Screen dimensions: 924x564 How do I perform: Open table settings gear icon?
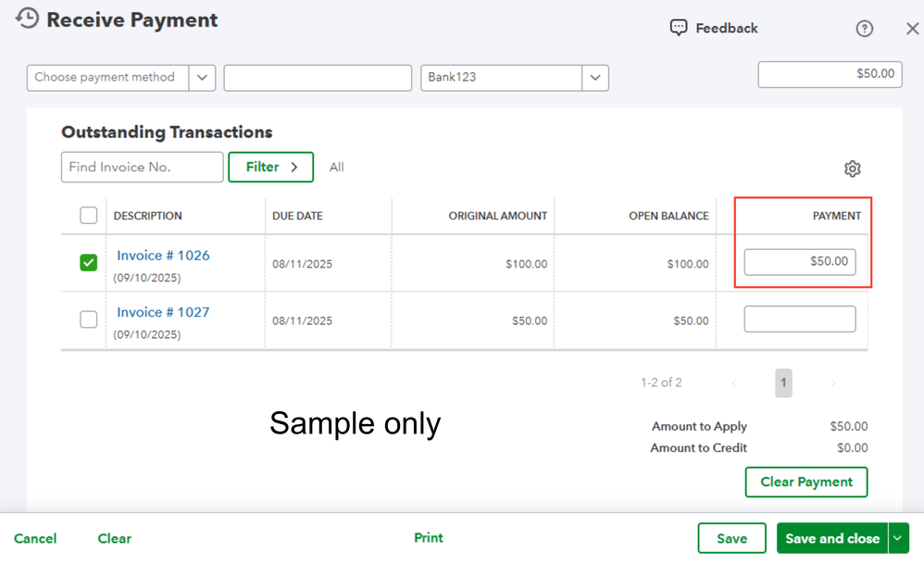(852, 169)
